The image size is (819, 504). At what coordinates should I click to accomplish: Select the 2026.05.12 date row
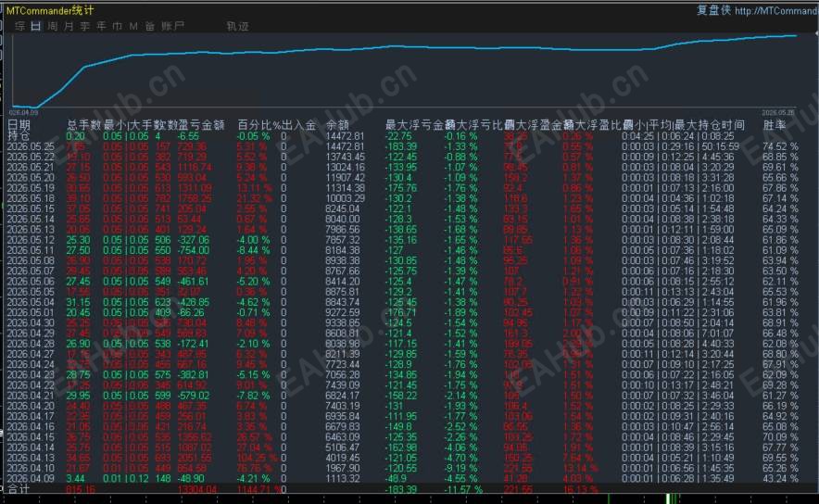pos(31,240)
